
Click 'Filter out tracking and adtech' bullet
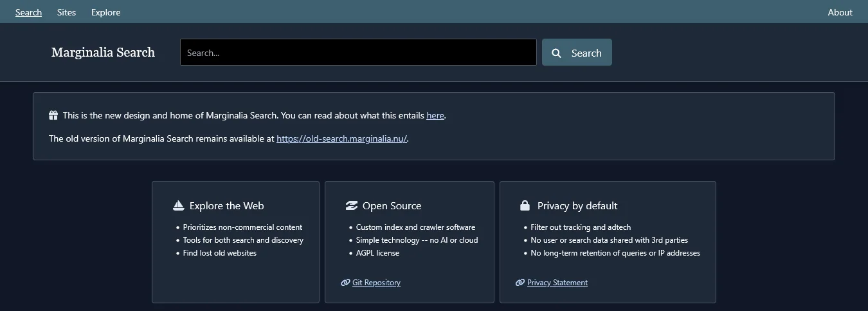[x=581, y=227]
